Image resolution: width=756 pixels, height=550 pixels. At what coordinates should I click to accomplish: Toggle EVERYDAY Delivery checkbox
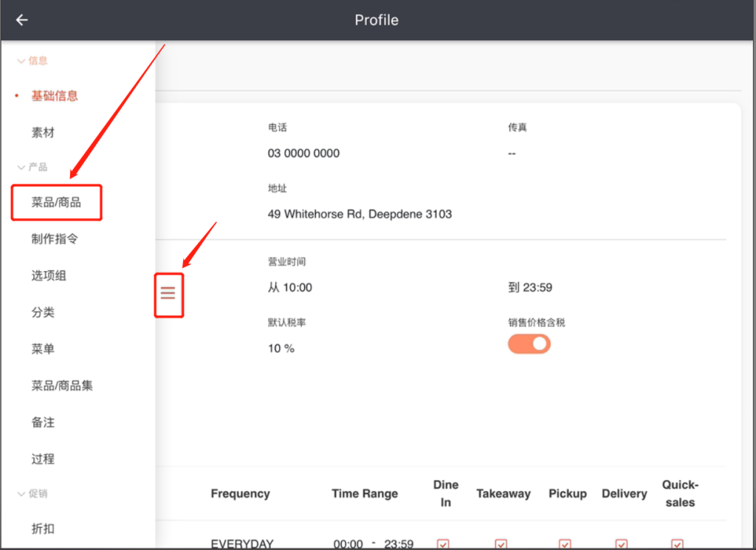click(x=622, y=544)
